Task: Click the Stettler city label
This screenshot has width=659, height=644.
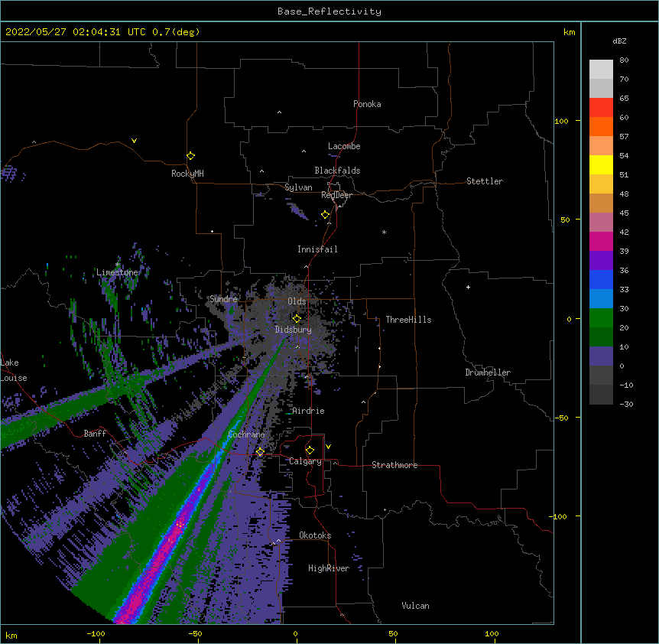Action: tap(485, 181)
